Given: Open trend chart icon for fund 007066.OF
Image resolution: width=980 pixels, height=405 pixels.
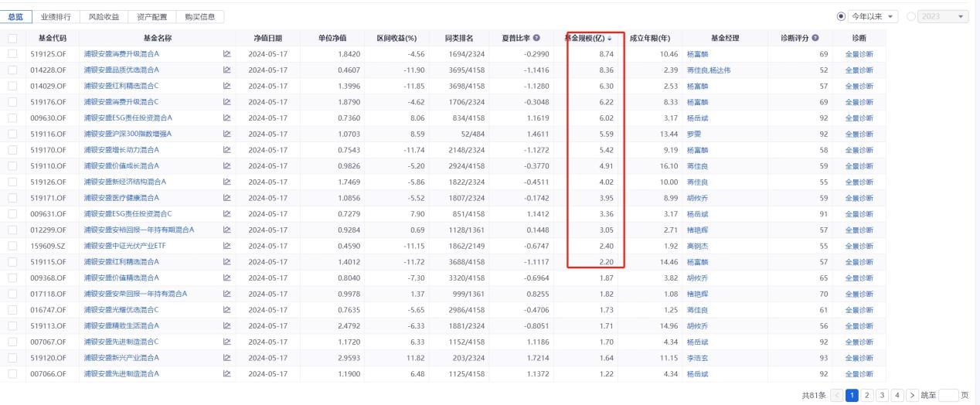Looking at the screenshot, I should [x=227, y=373].
